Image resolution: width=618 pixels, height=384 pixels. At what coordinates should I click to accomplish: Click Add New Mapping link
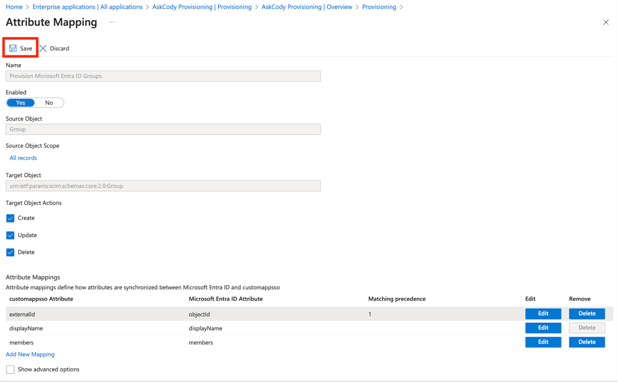[30, 354]
